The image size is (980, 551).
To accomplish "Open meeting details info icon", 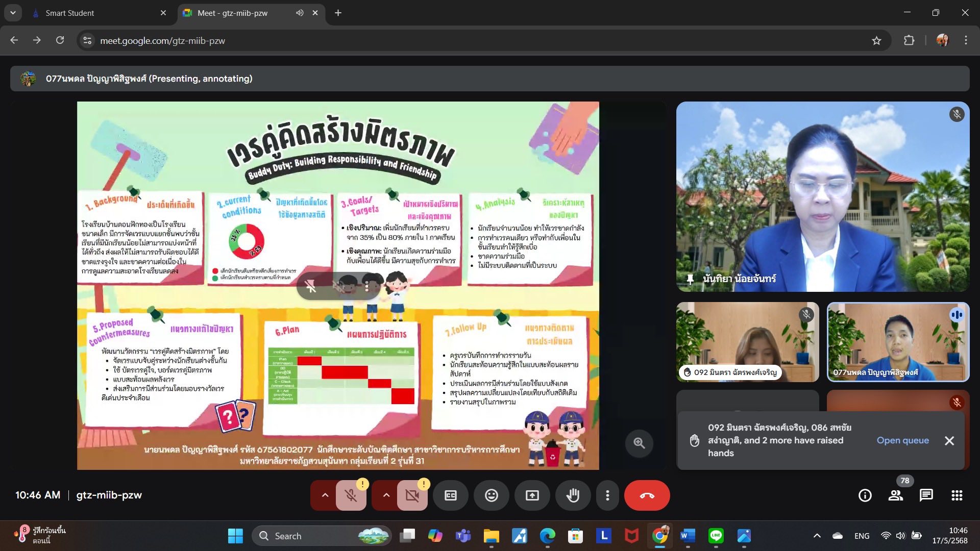I will [x=865, y=495].
